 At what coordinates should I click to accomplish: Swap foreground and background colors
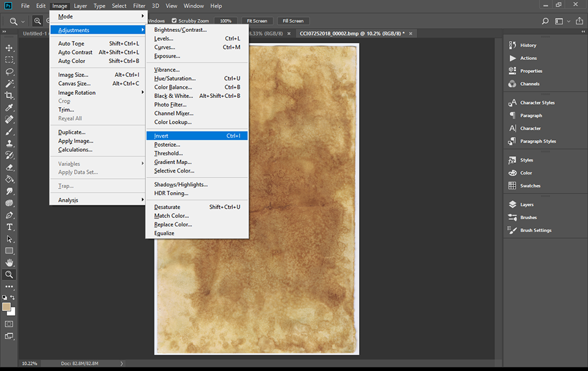13,298
